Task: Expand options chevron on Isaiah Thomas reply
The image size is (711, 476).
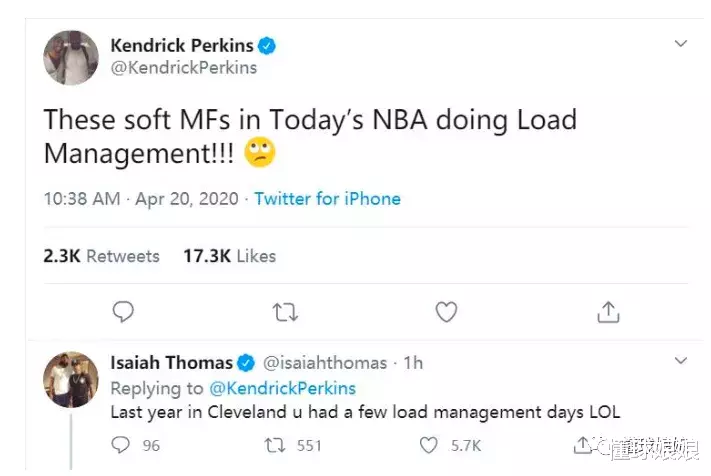Action: click(681, 360)
